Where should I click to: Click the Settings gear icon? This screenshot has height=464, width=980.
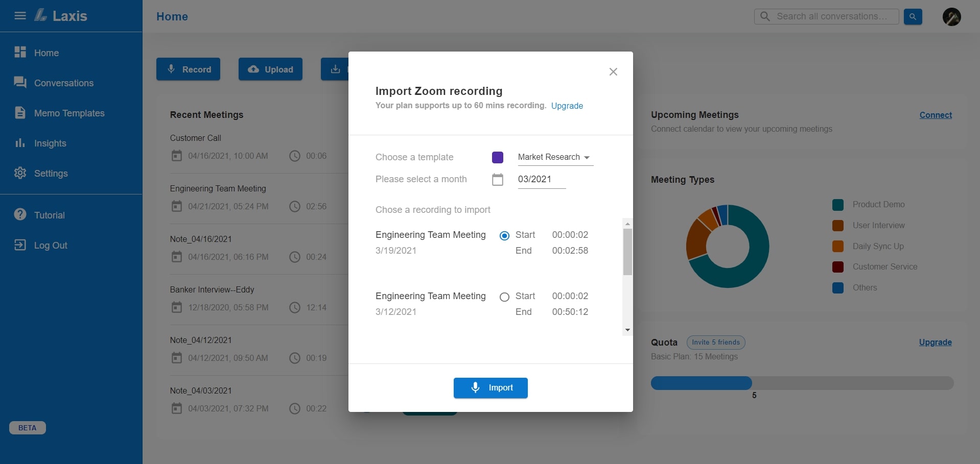click(20, 173)
